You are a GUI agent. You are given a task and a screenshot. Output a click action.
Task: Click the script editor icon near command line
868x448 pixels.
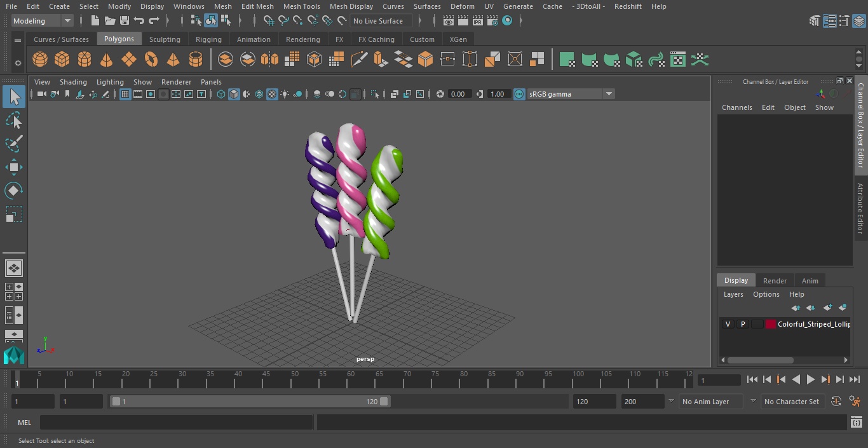[856, 423]
